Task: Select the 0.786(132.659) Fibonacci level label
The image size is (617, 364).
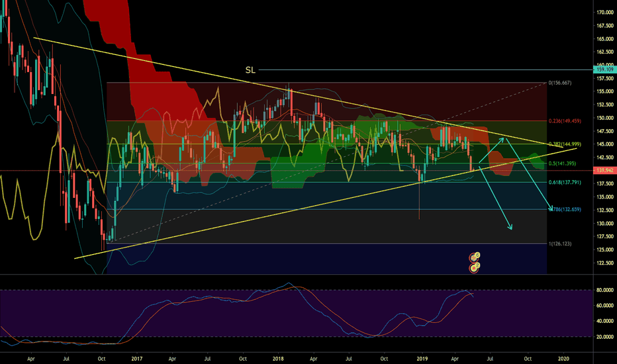Action: 566,210
